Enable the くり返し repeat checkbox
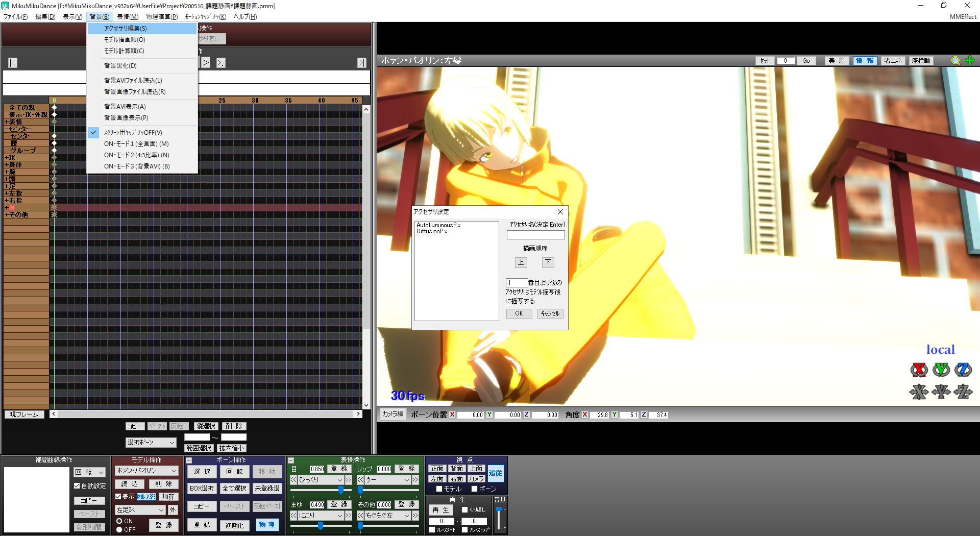 [464, 509]
